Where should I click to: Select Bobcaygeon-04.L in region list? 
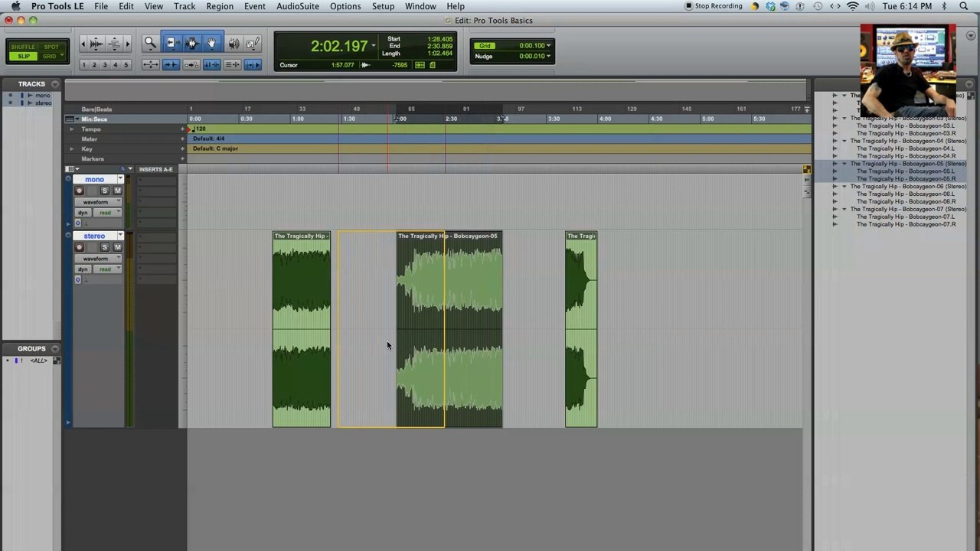click(x=906, y=148)
